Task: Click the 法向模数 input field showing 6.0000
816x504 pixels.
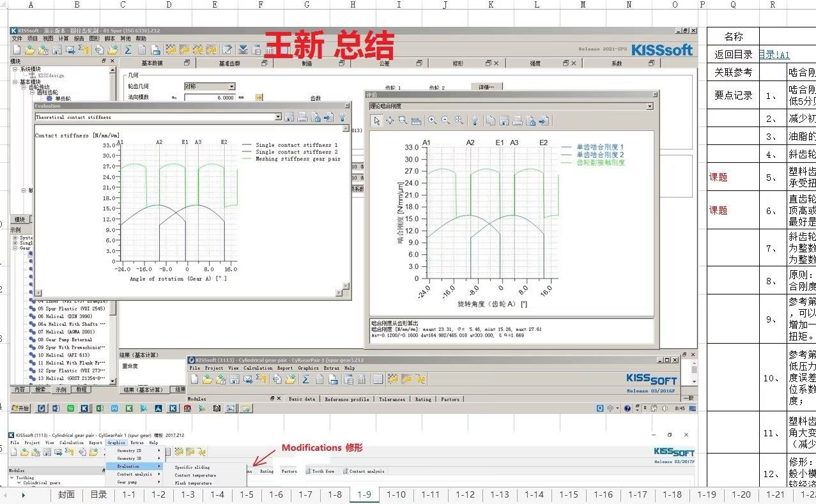Action: point(208,97)
